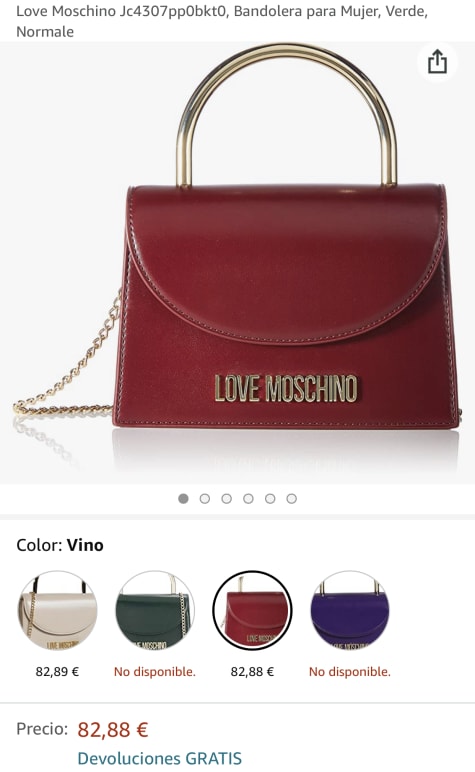Go to the first image carousel dot
The height and width of the screenshot is (772, 475).
(x=183, y=499)
